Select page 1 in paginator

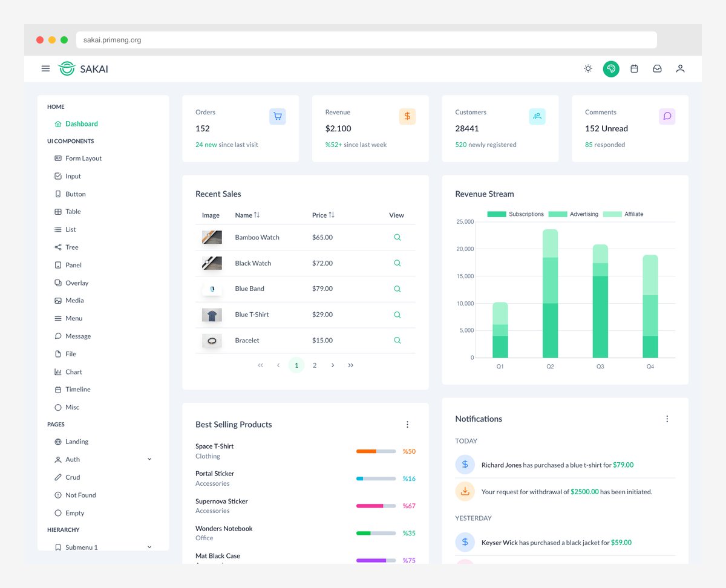coord(296,365)
